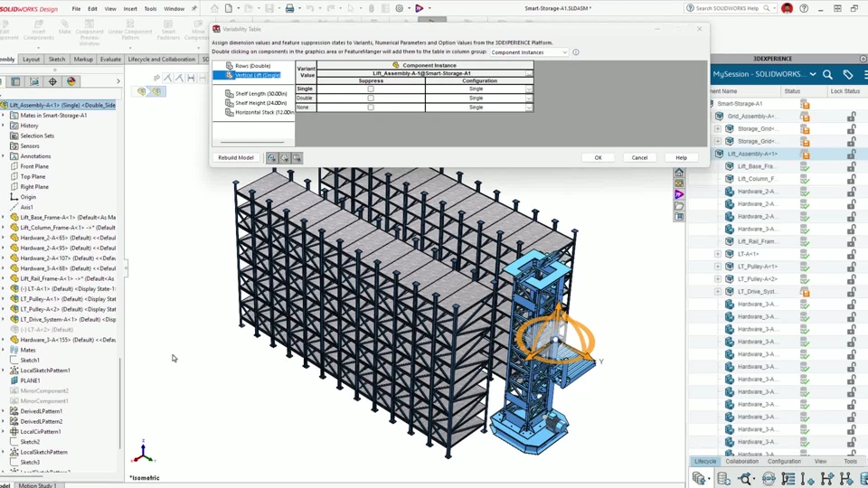
Task: Toggle Suppress checkbox for Double variant
Action: tap(371, 98)
